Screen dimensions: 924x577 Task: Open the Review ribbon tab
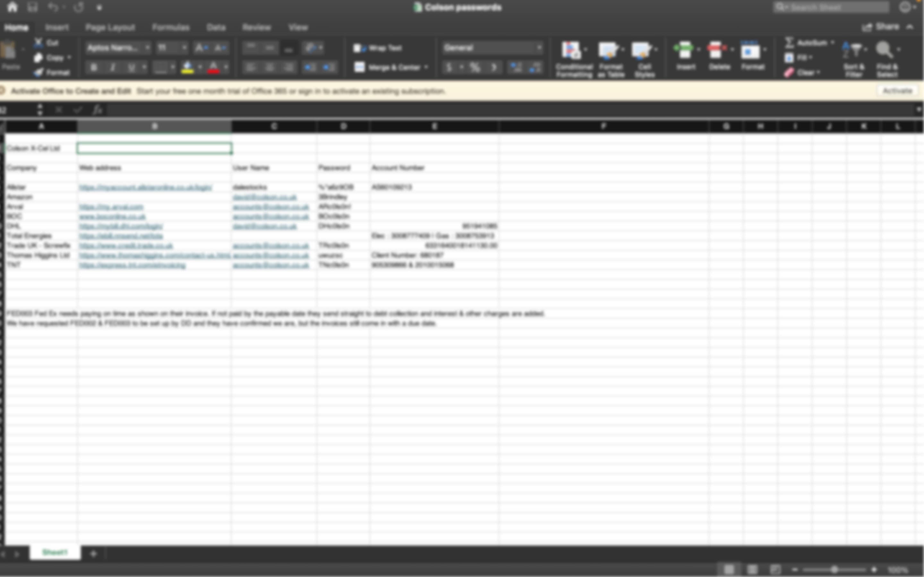coord(257,27)
